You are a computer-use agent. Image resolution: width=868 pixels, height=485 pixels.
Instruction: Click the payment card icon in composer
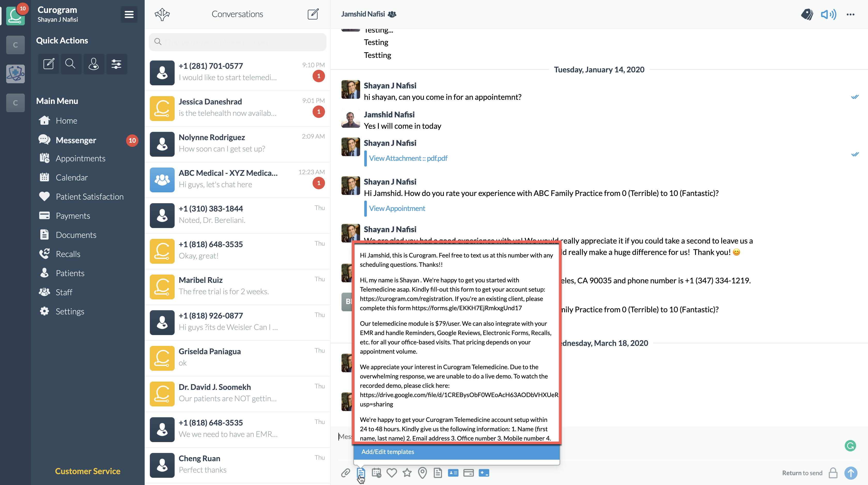[468, 473]
